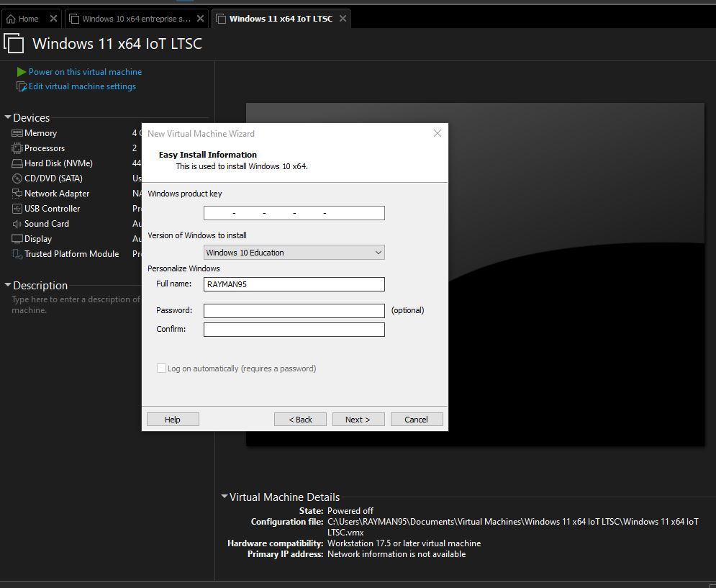Switch to the Home tab
Screen dimensions: 716x588
point(28,19)
